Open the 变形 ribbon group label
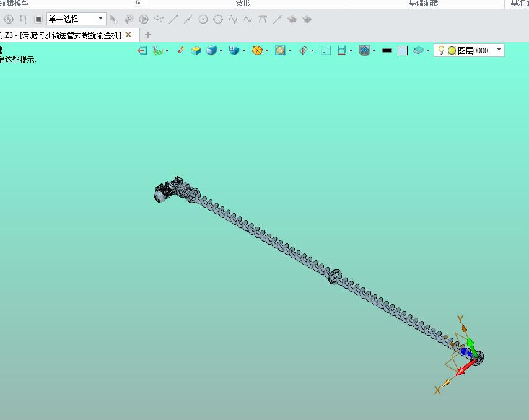 point(243,3)
